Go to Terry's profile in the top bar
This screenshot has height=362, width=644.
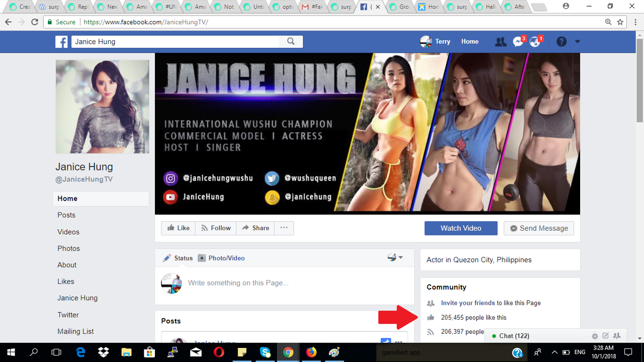[436, 42]
